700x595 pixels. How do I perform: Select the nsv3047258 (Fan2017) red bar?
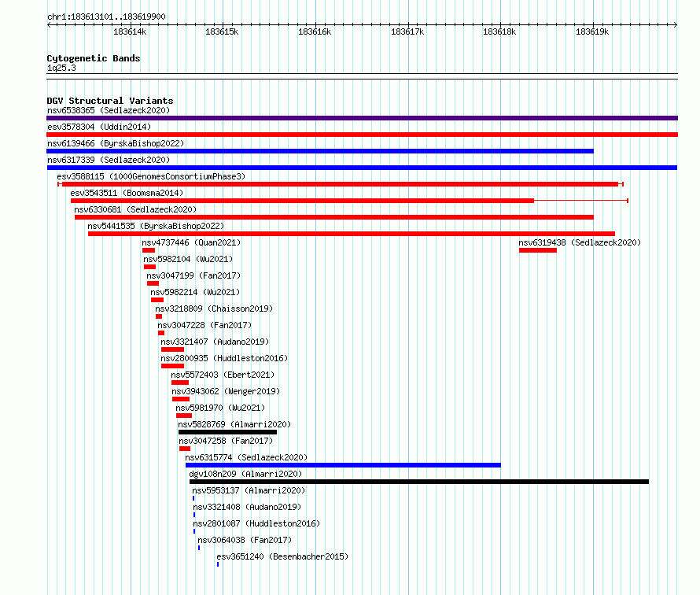185,449
